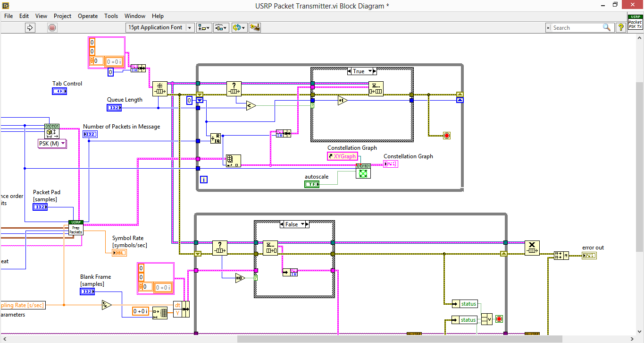Viewport: 644px width, 343px height.
Task: Select the Merge Errors node
Action: coord(561,256)
